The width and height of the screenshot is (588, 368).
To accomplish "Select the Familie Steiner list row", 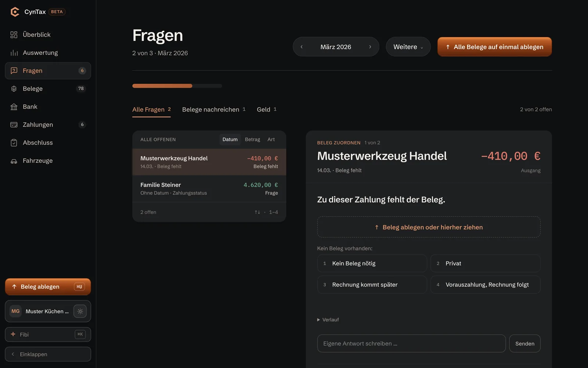I will coord(209,189).
